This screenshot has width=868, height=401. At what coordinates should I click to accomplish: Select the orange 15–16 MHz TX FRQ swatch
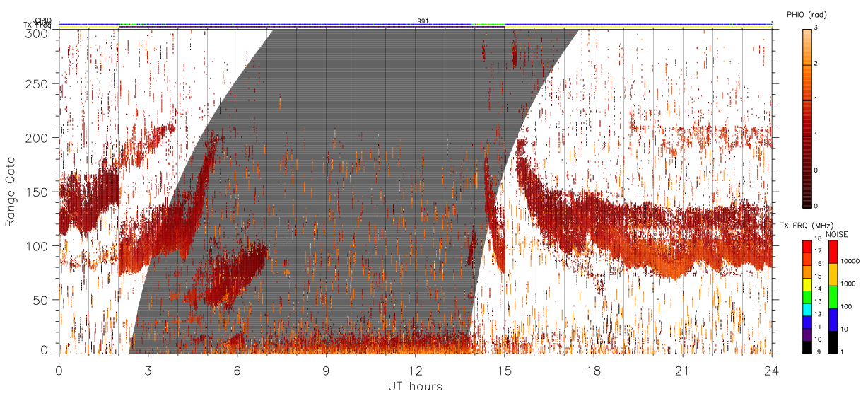807,272
